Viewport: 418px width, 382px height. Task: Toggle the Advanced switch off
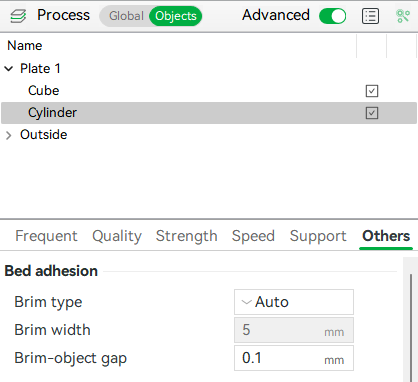pos(332,16)
